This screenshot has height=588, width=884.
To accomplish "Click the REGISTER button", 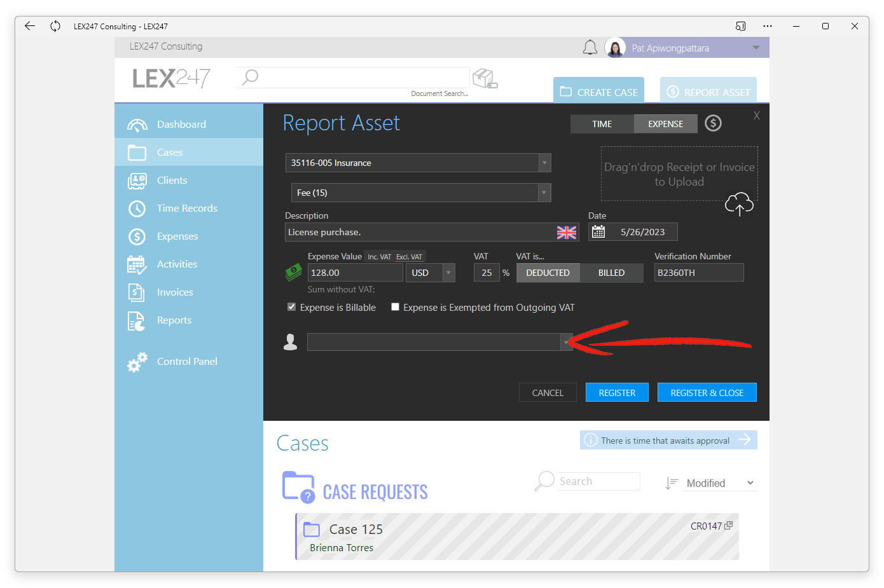I will click(617, 393).
